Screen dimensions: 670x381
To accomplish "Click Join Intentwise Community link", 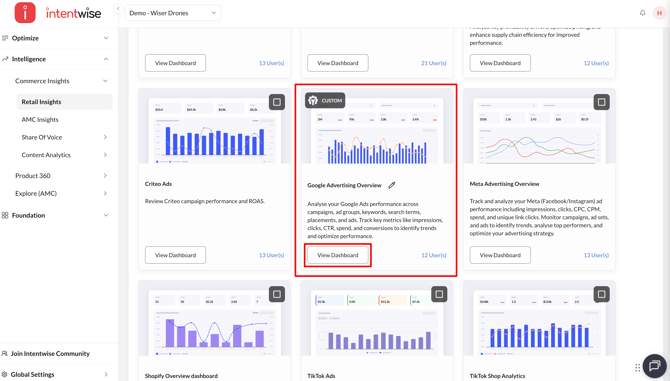I will tap(50, 353).
